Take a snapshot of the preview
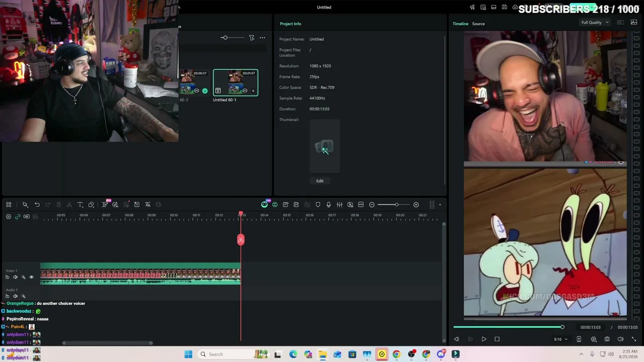 coord(607,339)
